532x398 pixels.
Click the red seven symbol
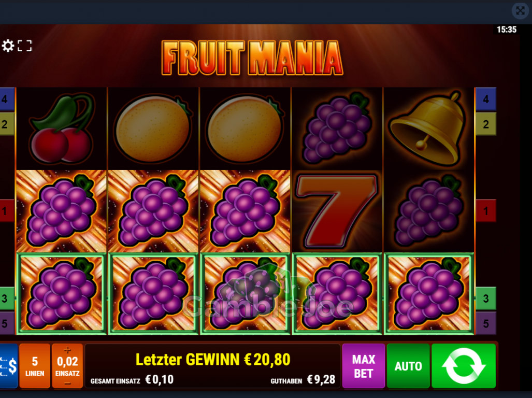pos(336,210)
